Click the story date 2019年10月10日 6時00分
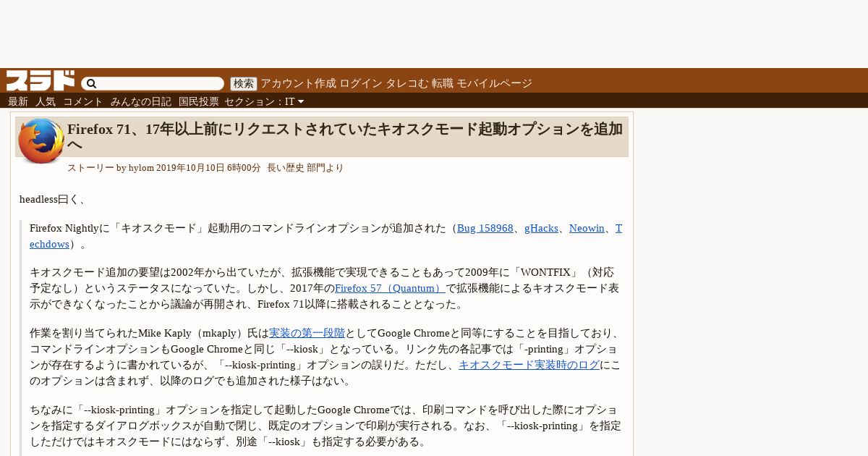Screen dimensions: 868x456 click(x=208, y=168)
